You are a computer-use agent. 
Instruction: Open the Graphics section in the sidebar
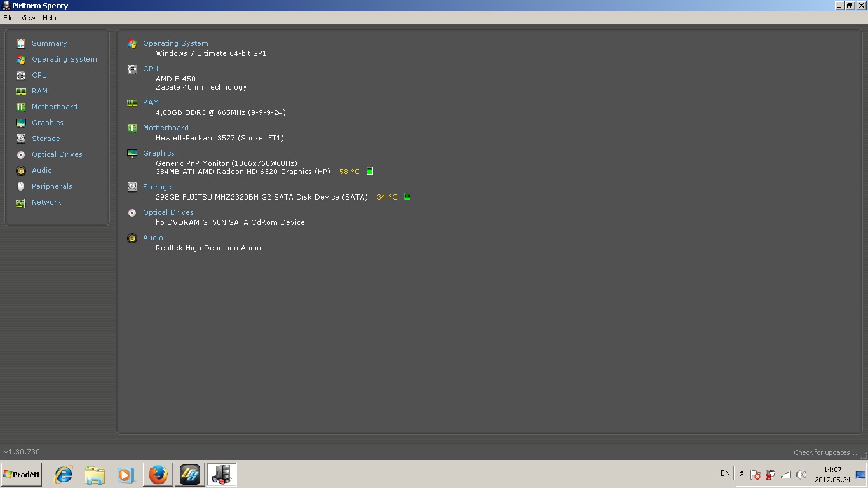click(48, 123)
